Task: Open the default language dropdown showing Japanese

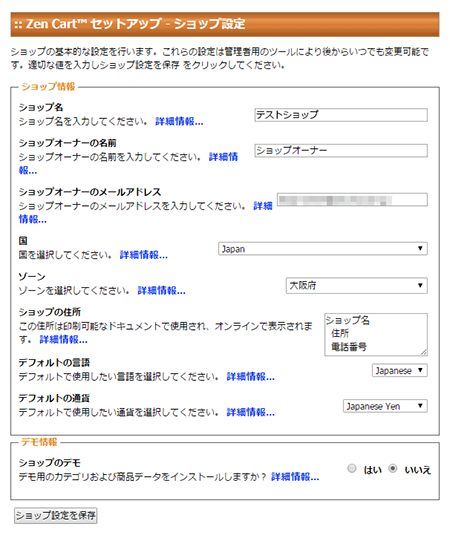Action: point(400,371)
